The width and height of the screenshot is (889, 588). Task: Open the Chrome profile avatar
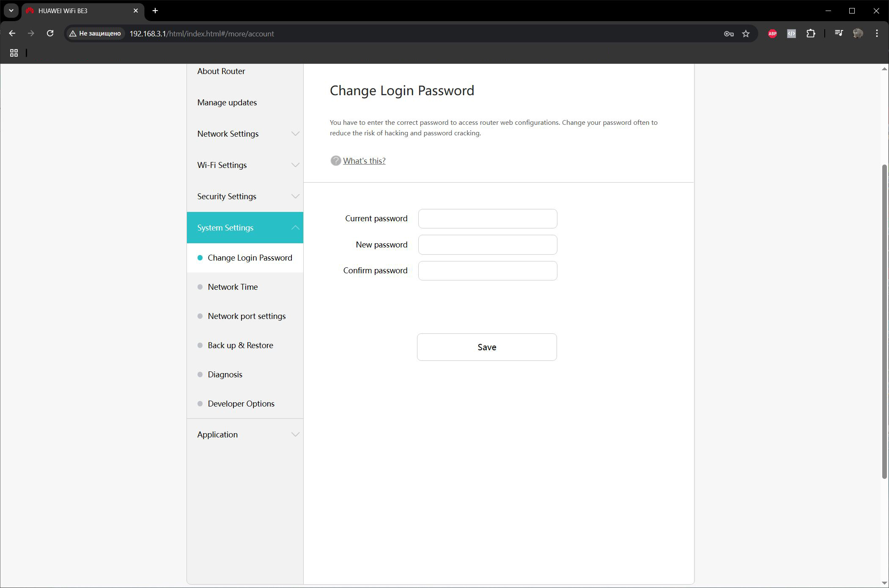858,33
